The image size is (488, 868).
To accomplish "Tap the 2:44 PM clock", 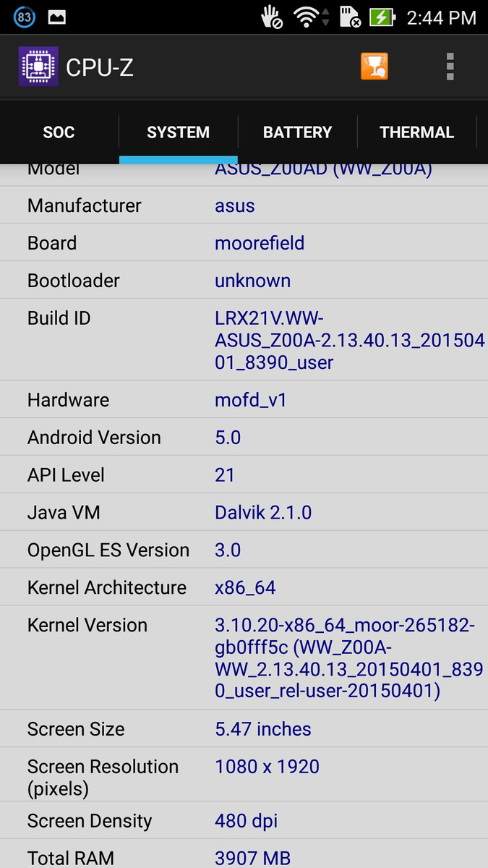I will pyautogui.click(x=441, y=17).
